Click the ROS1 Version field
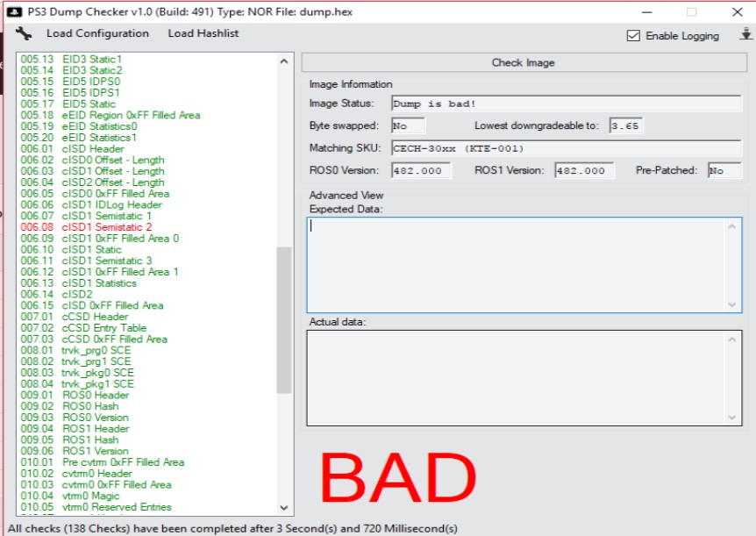Viewport: 756px width, 536px height. [584, 170]
